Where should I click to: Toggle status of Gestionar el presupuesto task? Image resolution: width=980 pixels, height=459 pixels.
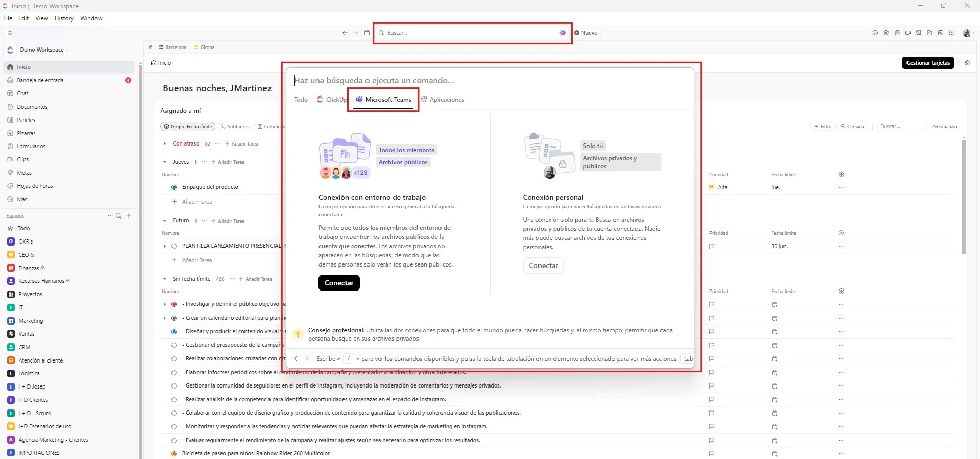pyautogui.click(x=174, y=345)
